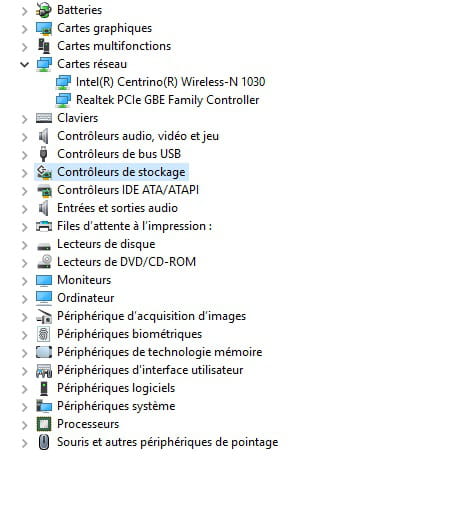This screenshot has height=514, width=461.
Task: Select Realtek PCIe GBE Family Controller
Action: pos(167,100)
